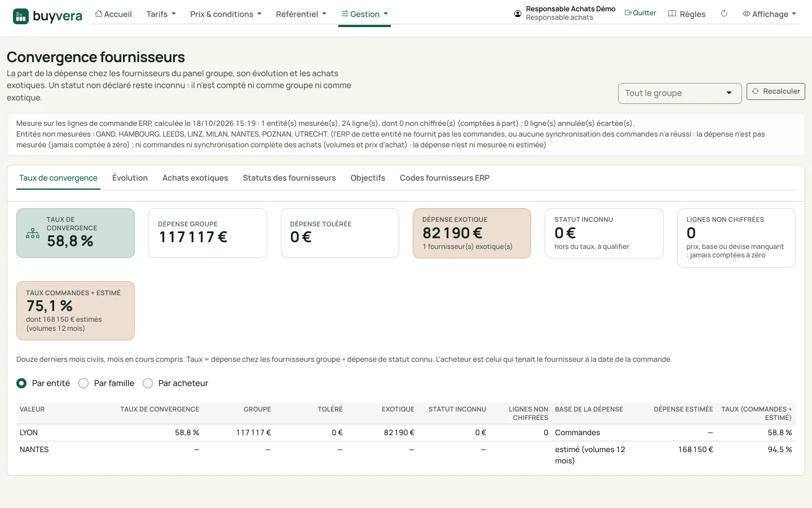Click the Commandes cell in the LYON row
The width and height of the screenshot is (812, 508).
pos(577,433)
